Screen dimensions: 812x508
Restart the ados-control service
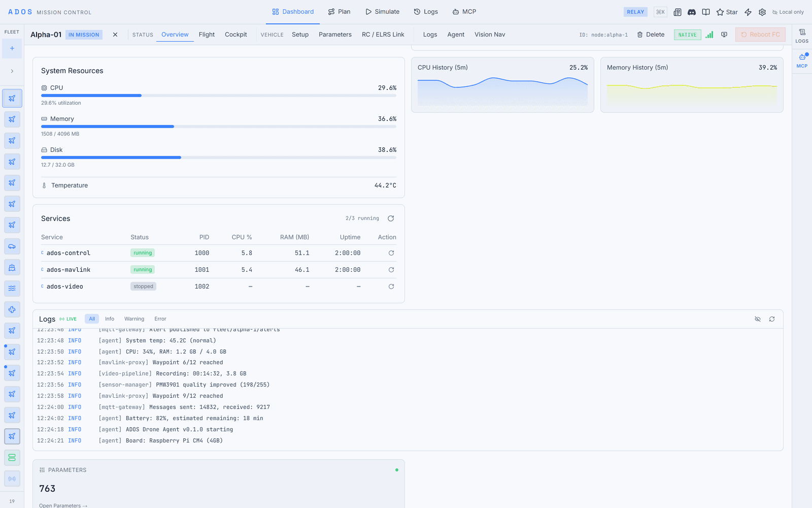[x=391, y=253]
